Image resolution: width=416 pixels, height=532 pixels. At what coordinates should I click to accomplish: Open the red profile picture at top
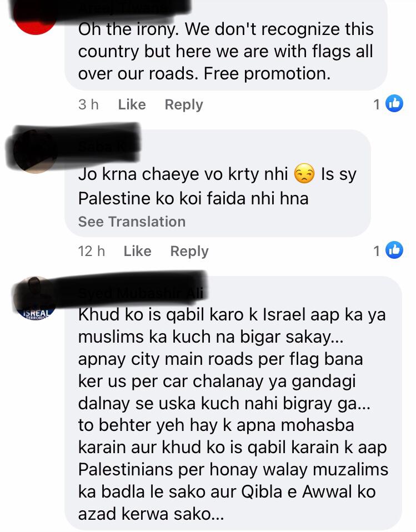[35, 19]
